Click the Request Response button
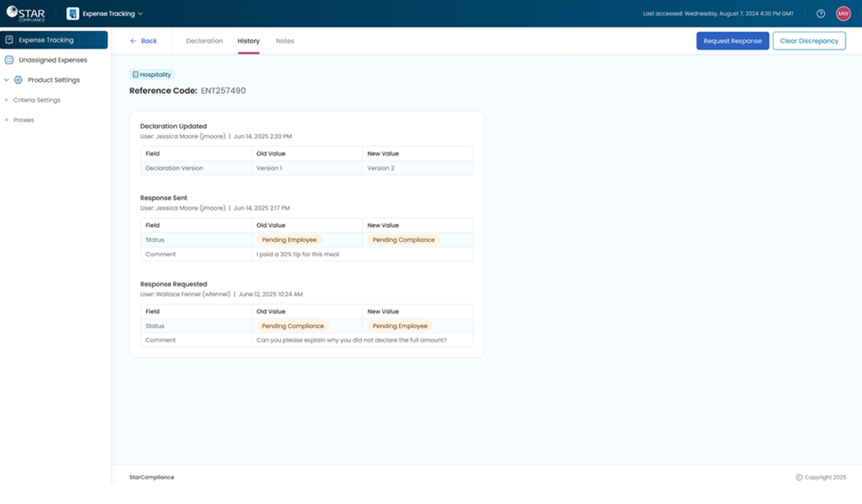 pos(732,41)
